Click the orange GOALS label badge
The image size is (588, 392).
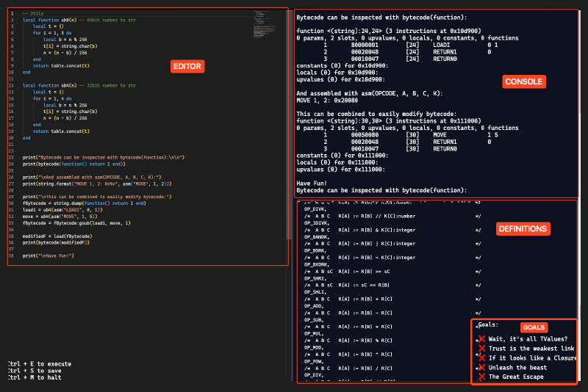(x=534, y=327)
